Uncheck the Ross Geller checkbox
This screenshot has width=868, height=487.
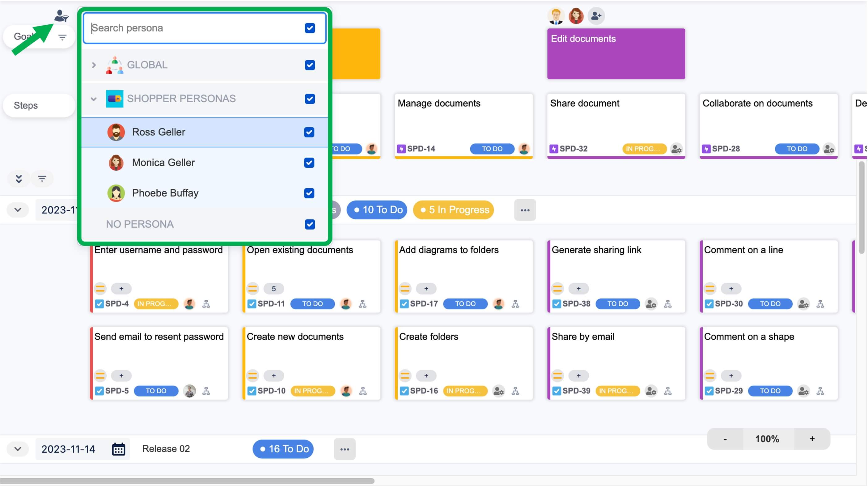309,132
